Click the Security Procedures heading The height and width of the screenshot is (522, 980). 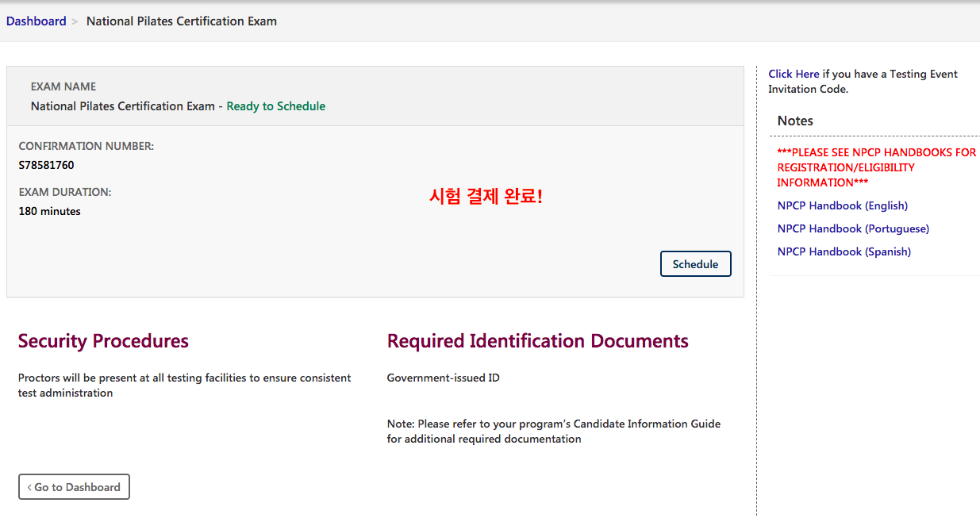(103, 341)
